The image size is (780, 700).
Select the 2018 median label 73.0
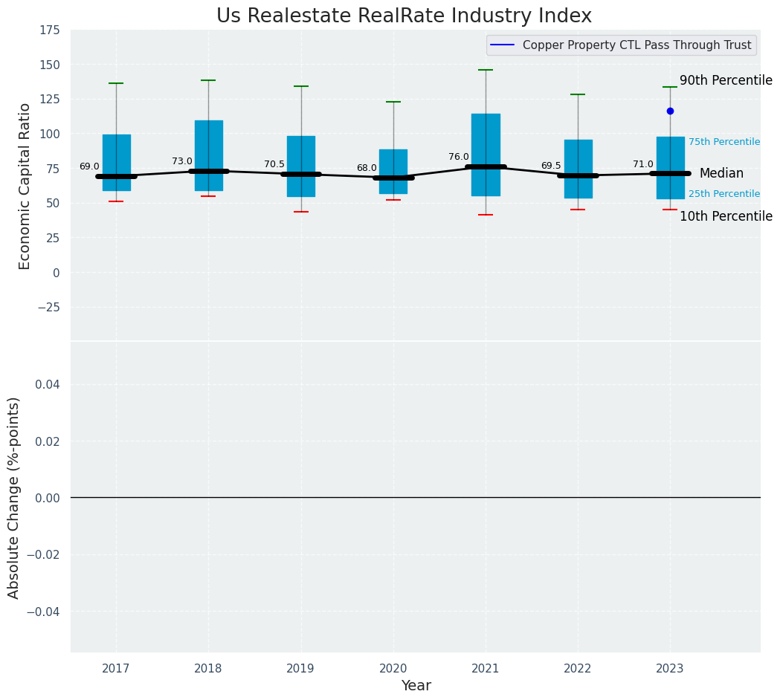click(182, 161)
